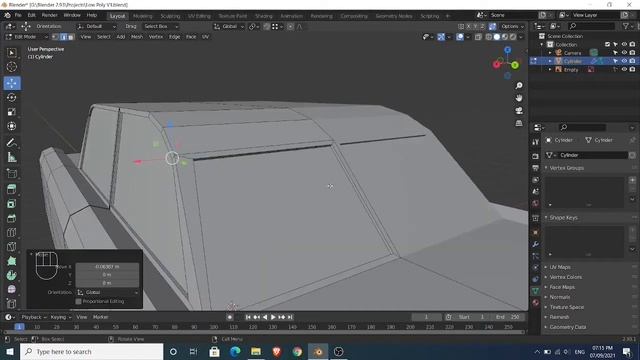Select the Bevel tool
Viewport: 640px width, 360px height.
(x=11, y=218)
